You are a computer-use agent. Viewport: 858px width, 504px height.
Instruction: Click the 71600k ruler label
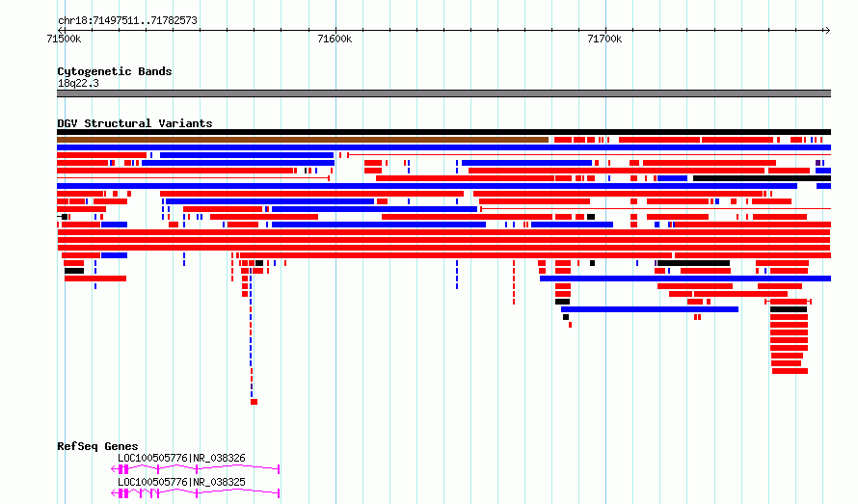[x=335, y=39]
